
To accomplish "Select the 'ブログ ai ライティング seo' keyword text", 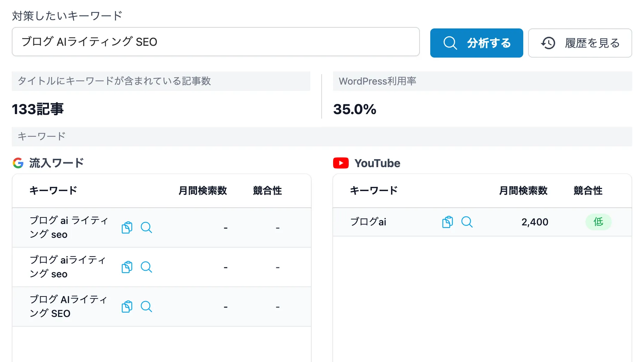I will click(69, 227).
